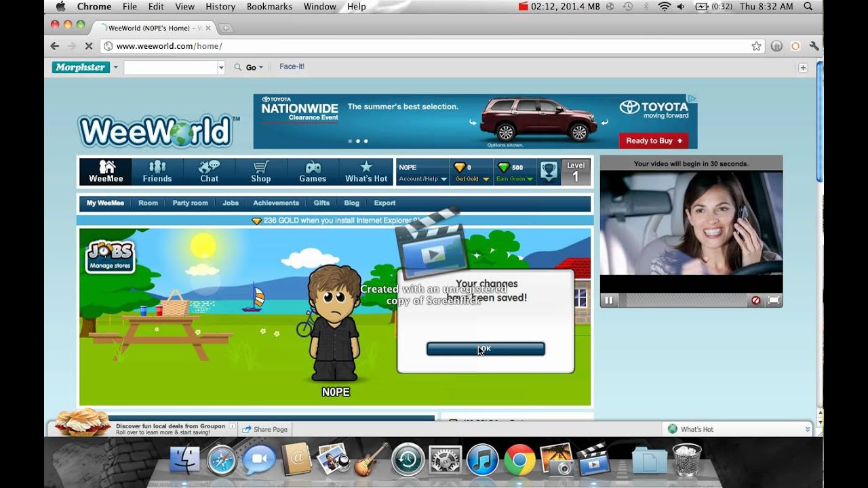This screenshot has width=868, height=488.
Task: Click the browser forward arrow
Action: tap(71, 46)
